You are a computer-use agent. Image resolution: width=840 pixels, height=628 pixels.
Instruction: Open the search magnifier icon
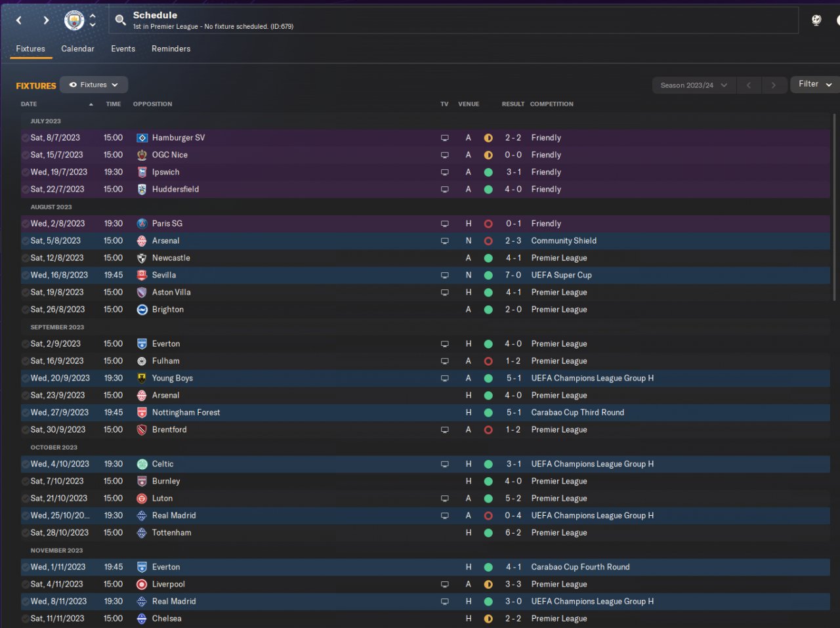pyautogui.click(x=121, y=20)
